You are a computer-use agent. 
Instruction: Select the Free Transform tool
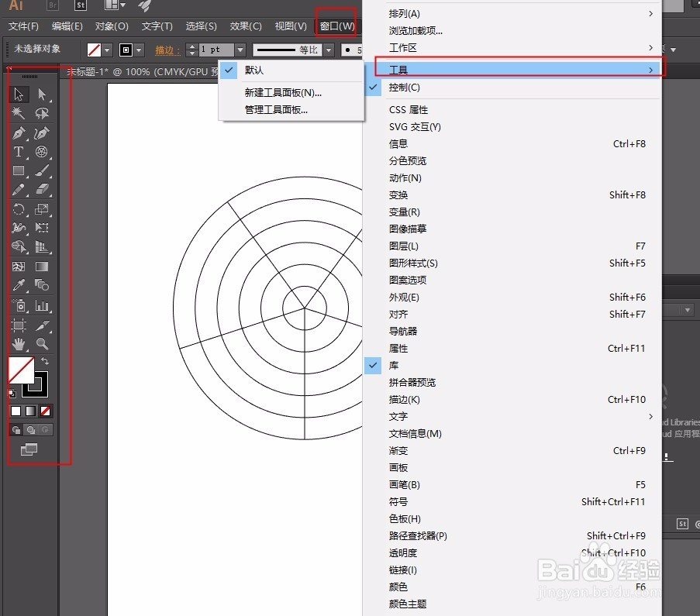(42, 228)
